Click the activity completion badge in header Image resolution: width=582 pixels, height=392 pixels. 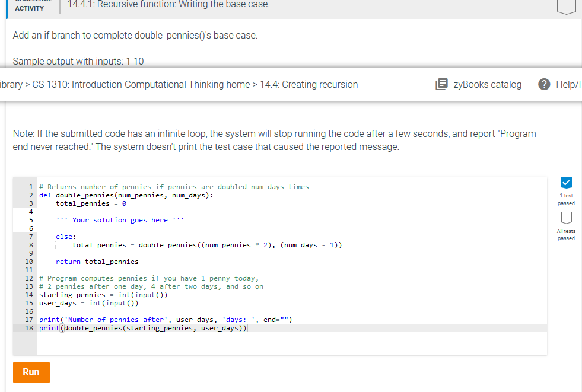[x=567, y=7]
